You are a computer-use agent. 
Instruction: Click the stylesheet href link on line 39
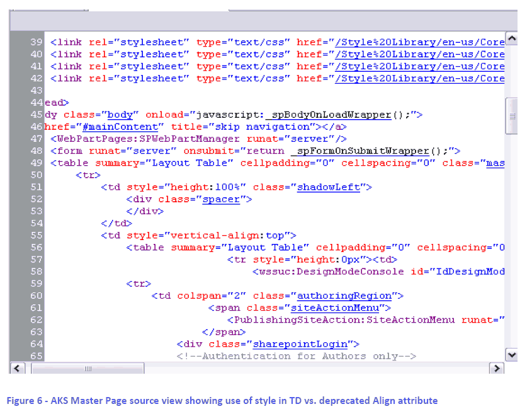pos(420,42)
